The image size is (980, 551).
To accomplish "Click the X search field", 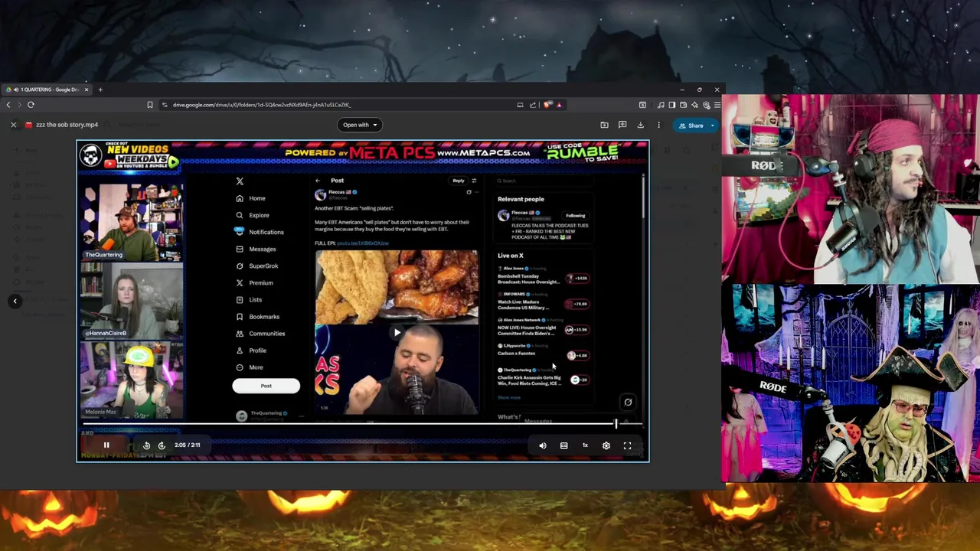I will click(x=544, y=181).
